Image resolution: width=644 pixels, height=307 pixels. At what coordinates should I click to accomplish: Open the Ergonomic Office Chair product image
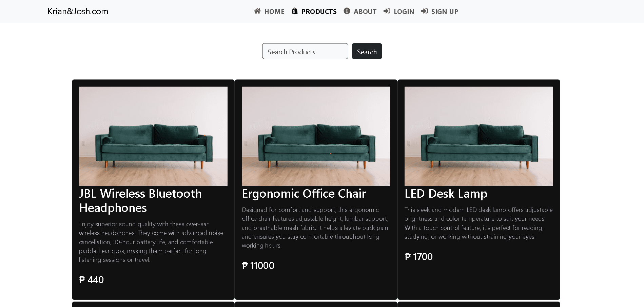[x=316, y=136]
